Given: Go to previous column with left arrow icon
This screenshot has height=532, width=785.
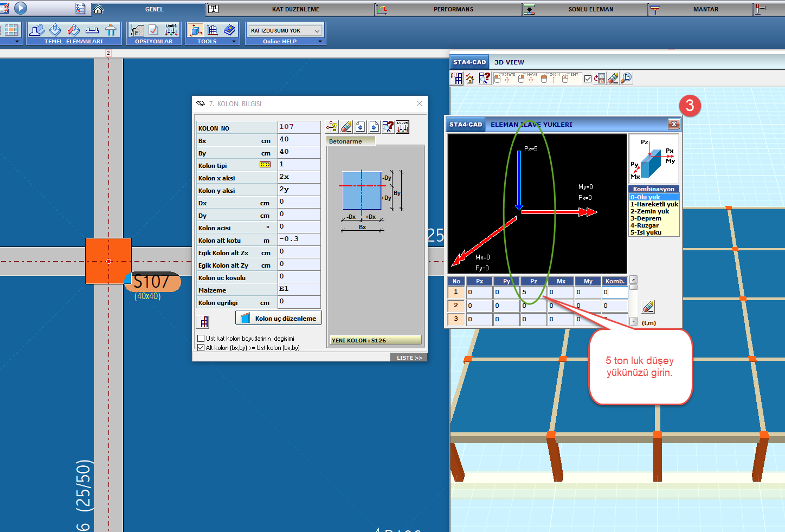Looking at the screenshot, I should [x=361, y=127].
